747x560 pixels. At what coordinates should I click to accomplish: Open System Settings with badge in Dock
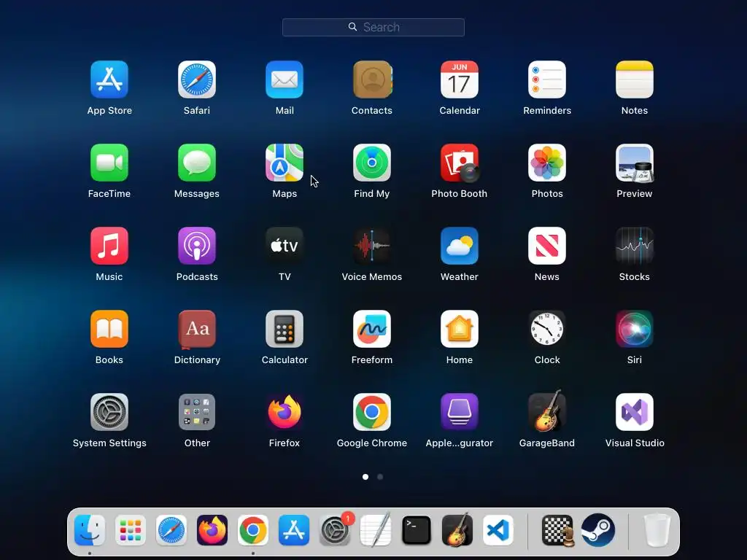(x=335, y=530)
